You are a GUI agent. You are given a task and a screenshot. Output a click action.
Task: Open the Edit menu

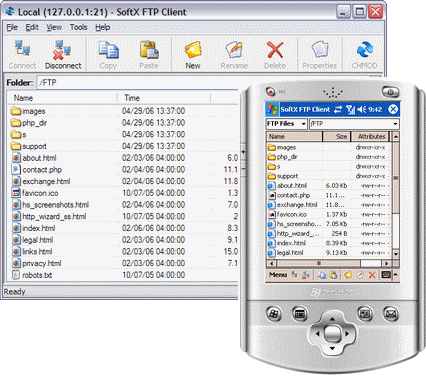click(32, 27)
